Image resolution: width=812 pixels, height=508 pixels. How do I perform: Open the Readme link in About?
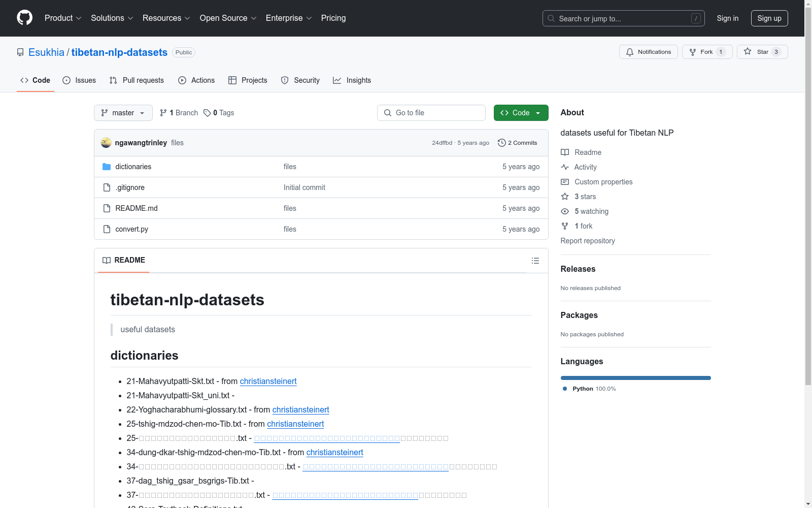click(x=581, y=152)
